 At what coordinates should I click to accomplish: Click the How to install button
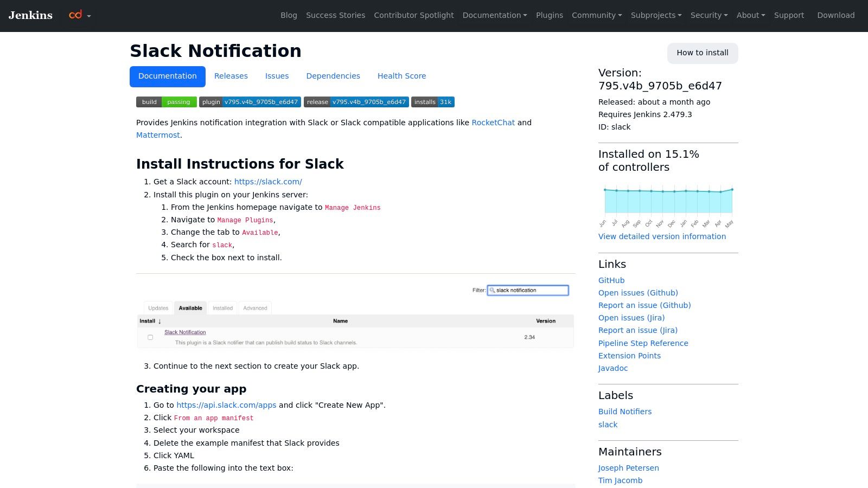pos(703,53)
